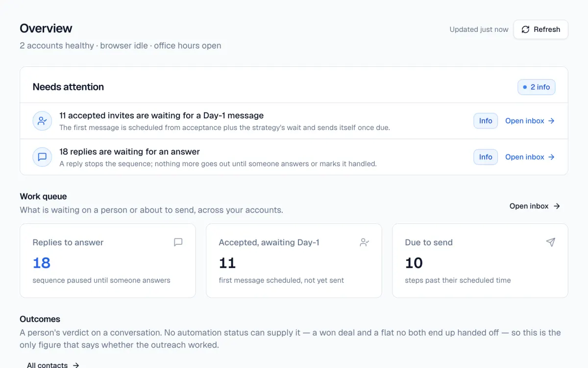Click the circular arrows icon in Refresh
This screenshot has width=588, height=368.
point(525,29)
